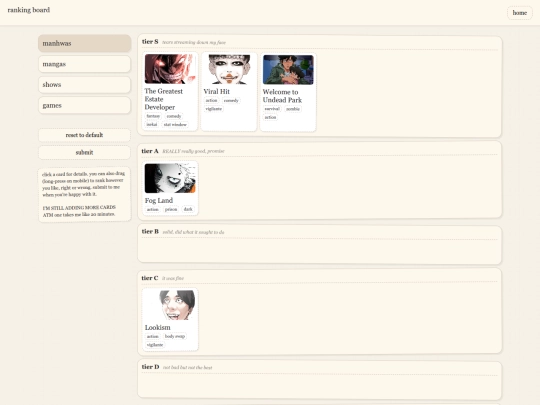Click the zombie tag
This screenshot has width=540, height=405.
pos(293,109)
